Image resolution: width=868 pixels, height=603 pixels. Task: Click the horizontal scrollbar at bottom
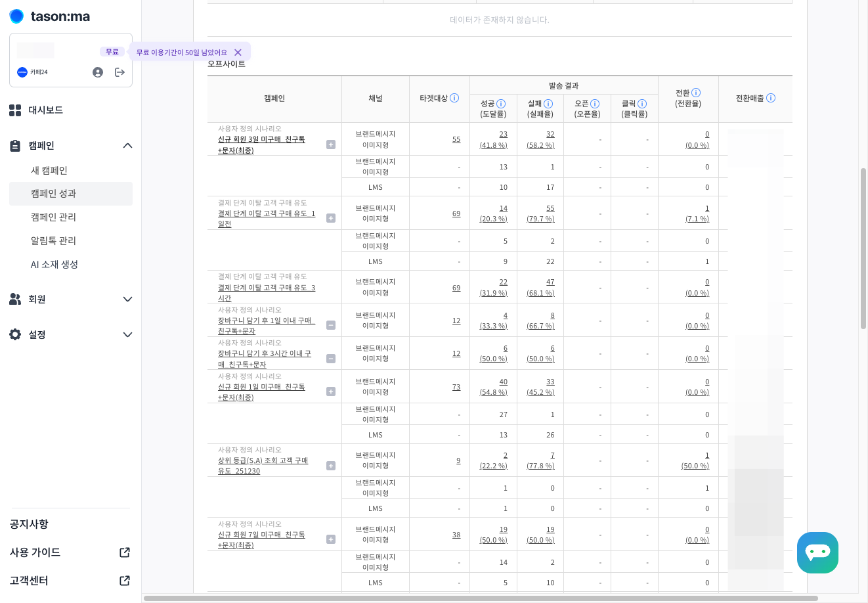pyautogui.click(x=481, y=598)
